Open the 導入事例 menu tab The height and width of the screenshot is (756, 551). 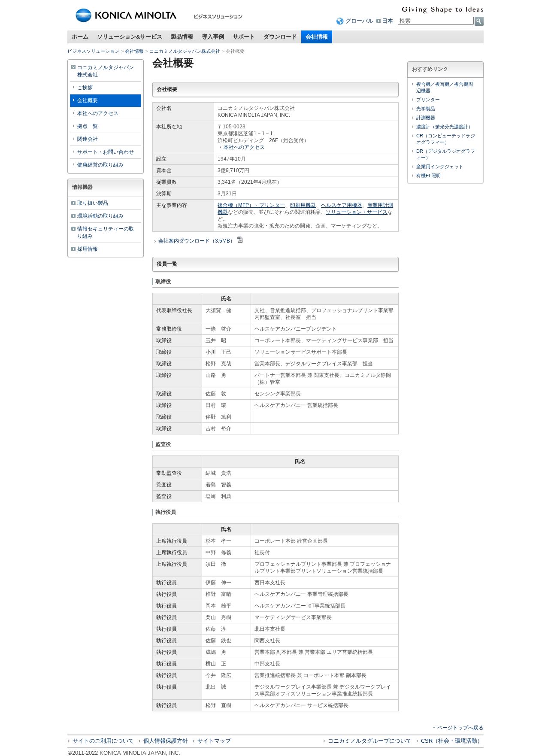213,37
